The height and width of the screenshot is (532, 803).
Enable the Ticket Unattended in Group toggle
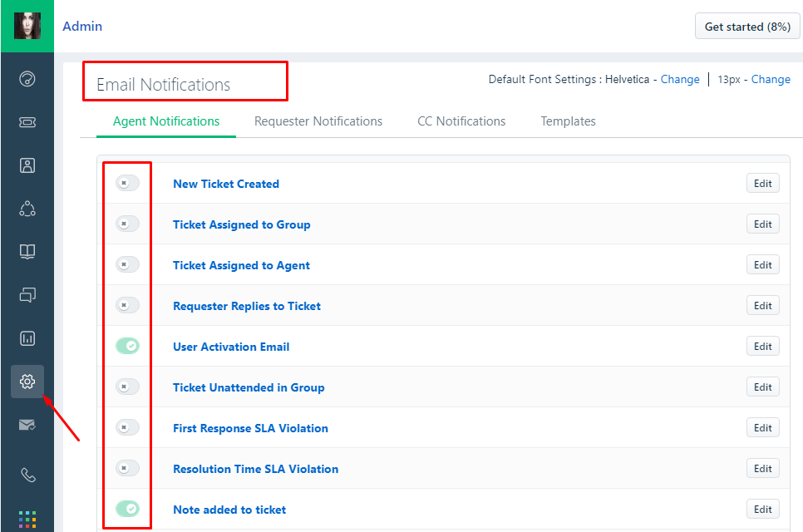coord(127,387)
